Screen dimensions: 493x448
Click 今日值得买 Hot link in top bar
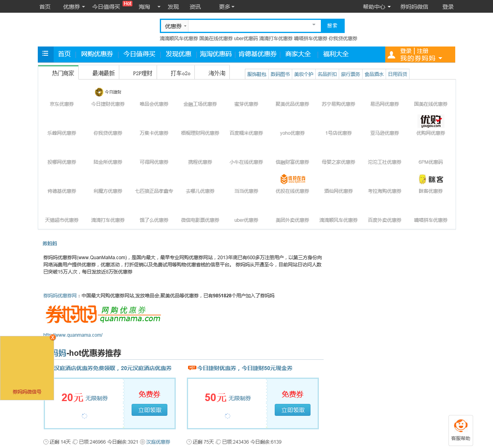pyautogui.click(x=106, y=7)
